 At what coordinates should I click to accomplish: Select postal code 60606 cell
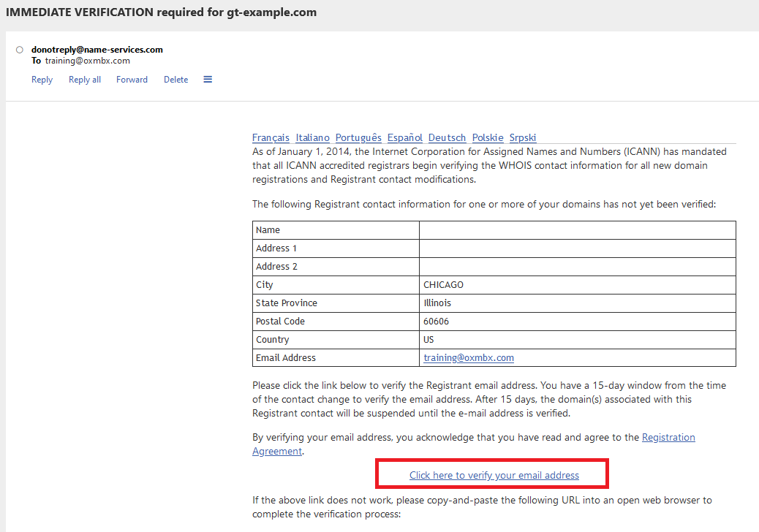pos(578,322)
